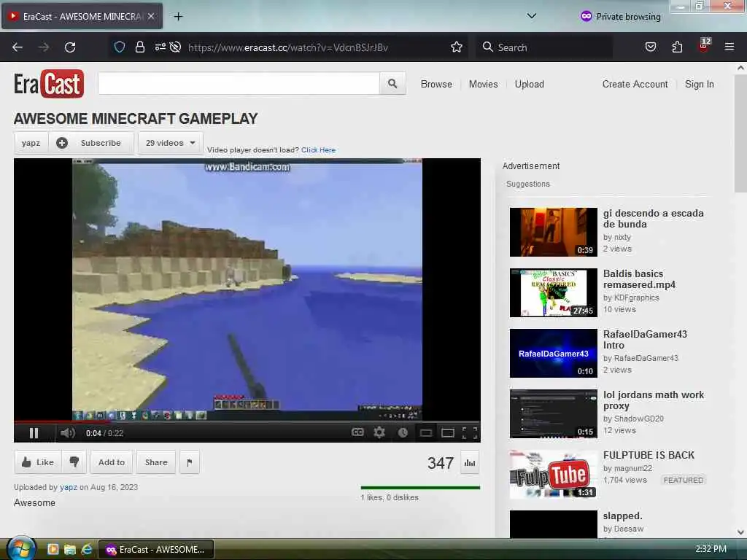Open the Add to menu
This screenshot has height=560, width=747.
pos(112,462)
